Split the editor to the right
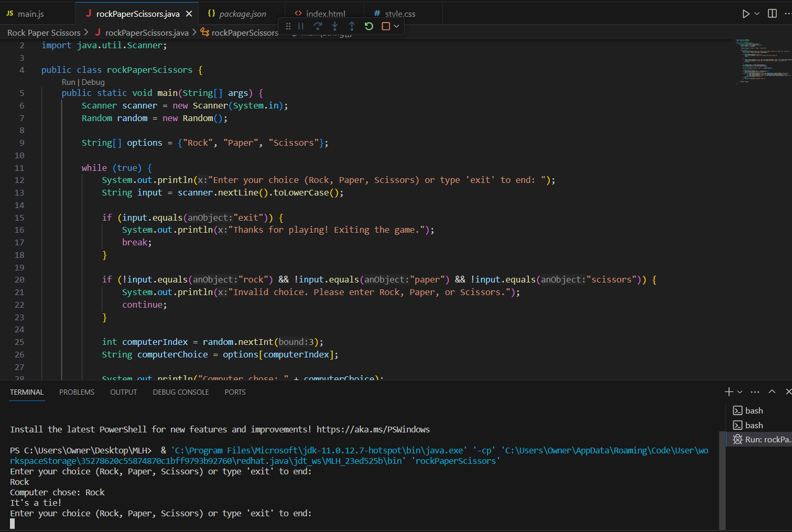792x532 pixels. pos(772,14)
